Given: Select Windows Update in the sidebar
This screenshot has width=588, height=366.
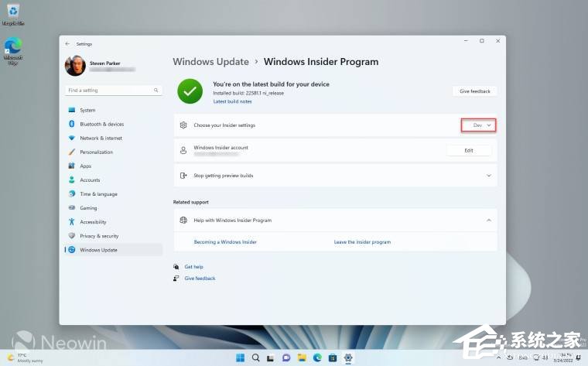Looking at the screenshot, I should click(x=114, y=250).
